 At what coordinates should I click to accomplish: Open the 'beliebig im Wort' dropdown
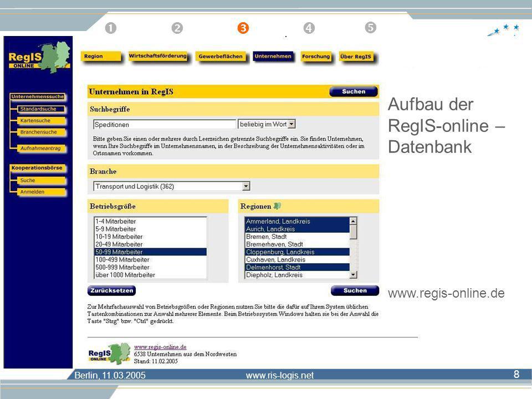(267, 124)
